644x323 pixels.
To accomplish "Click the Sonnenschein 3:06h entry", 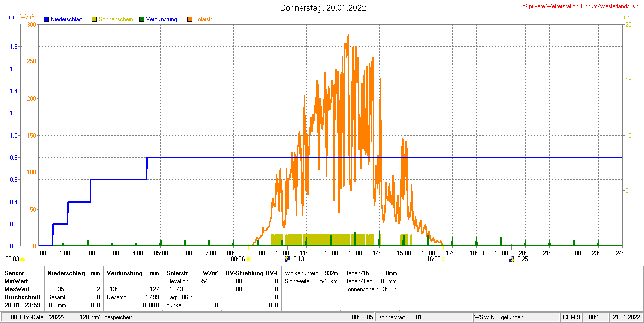I will (370, 289).
